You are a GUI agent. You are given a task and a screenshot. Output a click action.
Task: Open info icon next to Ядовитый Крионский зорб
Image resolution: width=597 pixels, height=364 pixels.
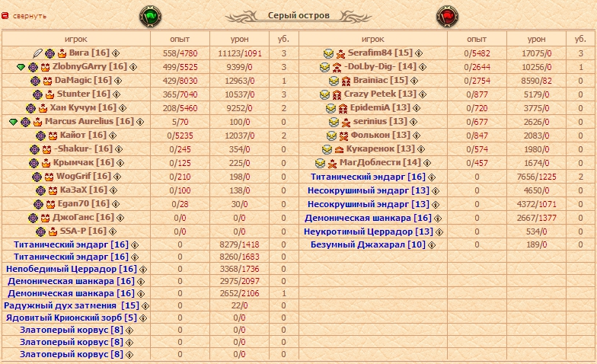143,318
